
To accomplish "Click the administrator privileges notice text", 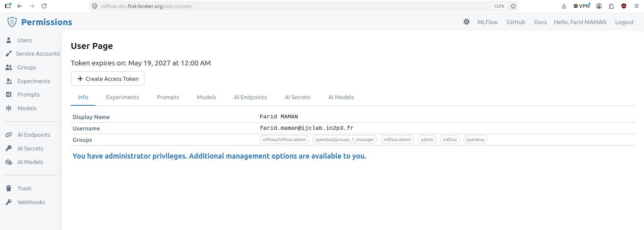I will pyautogui.click(x=219, y=156).
